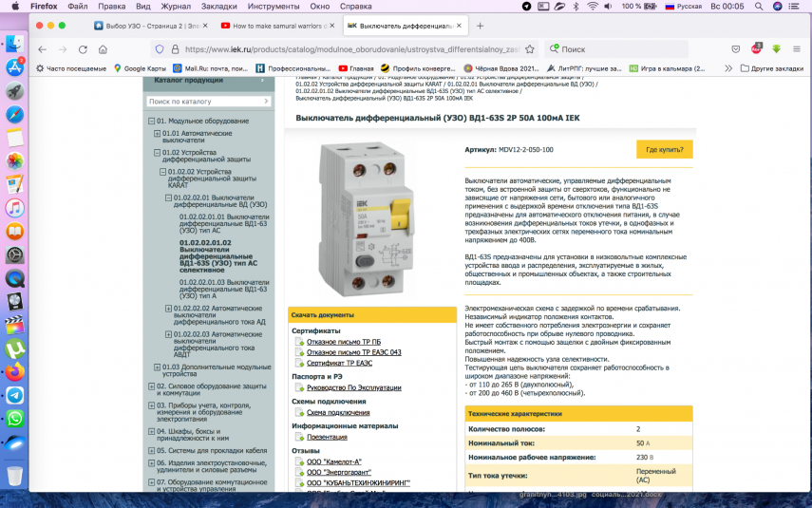Open the red adblock extension icon
812x508 pixels.
756,48
